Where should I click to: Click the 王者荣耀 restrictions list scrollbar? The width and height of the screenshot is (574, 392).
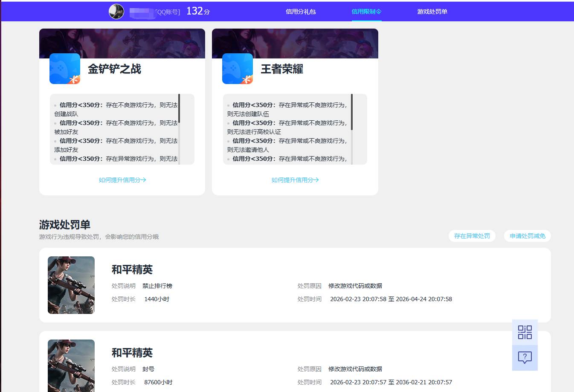coord(352,112)
